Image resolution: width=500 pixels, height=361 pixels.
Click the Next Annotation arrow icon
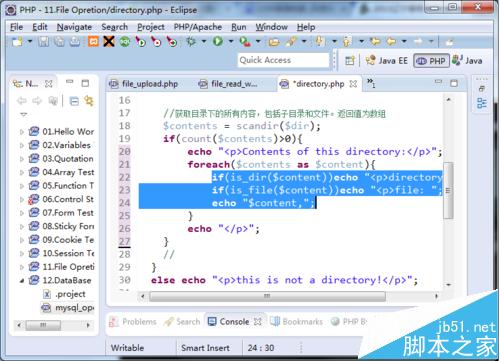[x=319, y=41]
